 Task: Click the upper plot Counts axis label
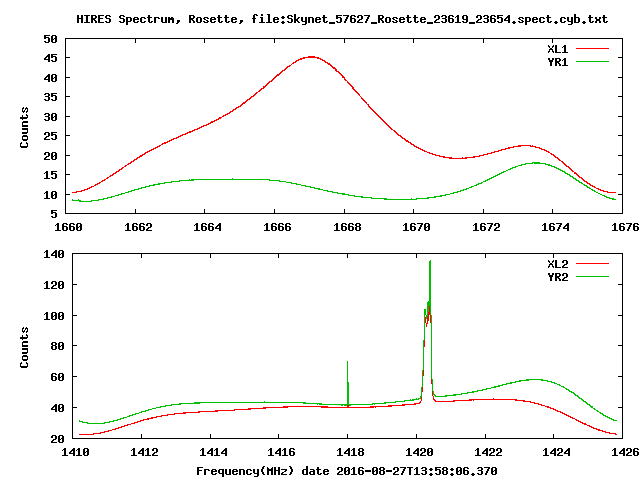[x=24, y=127]
